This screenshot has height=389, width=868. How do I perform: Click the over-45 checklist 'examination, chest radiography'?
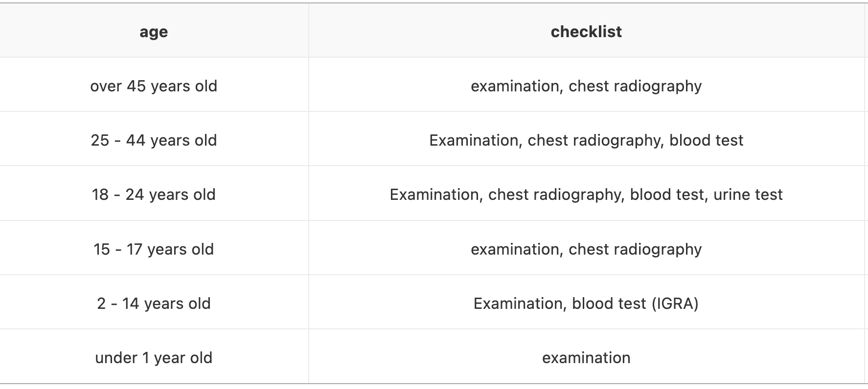586,86
